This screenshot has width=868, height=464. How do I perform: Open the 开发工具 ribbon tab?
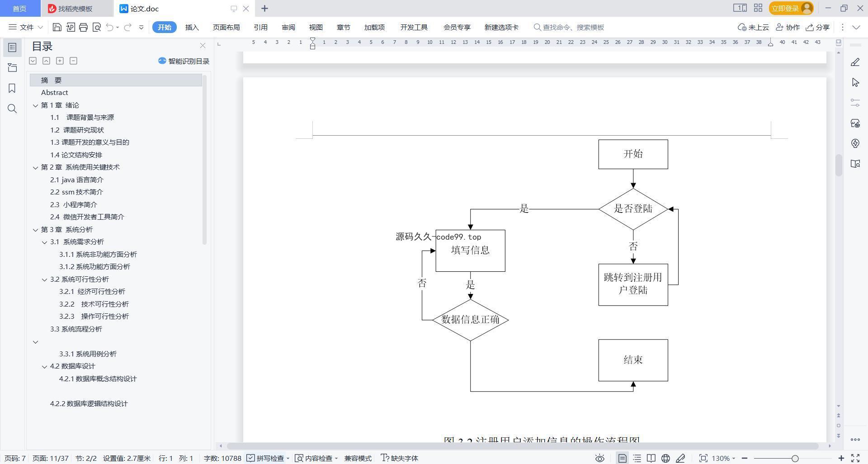[414, 27]
